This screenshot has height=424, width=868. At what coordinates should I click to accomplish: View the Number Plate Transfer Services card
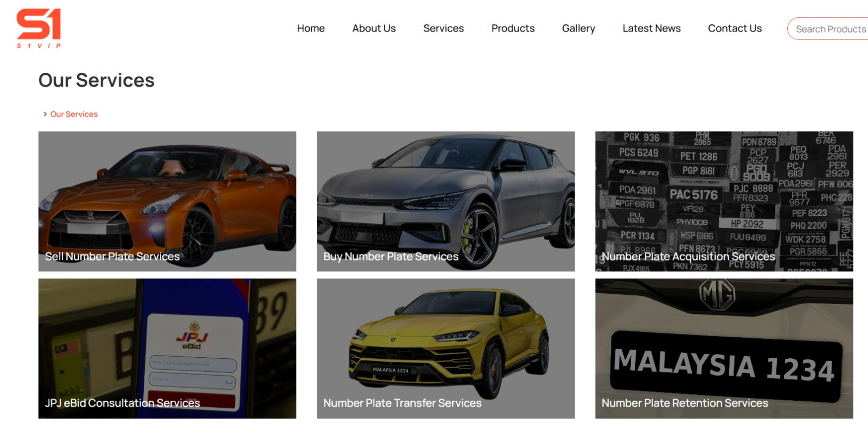click(x=445, y=349)
